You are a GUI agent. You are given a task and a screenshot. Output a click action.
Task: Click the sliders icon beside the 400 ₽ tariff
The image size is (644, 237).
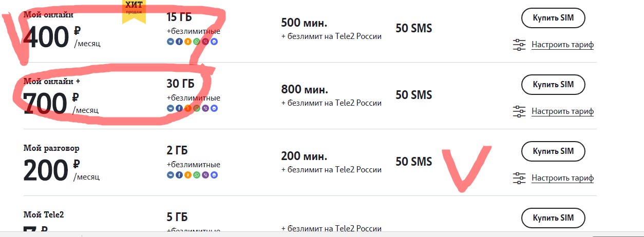(520, 45)
